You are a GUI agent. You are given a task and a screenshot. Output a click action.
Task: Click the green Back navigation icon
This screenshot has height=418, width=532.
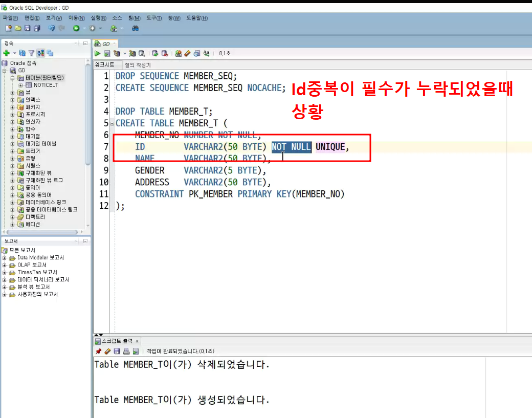click(76, 28)
